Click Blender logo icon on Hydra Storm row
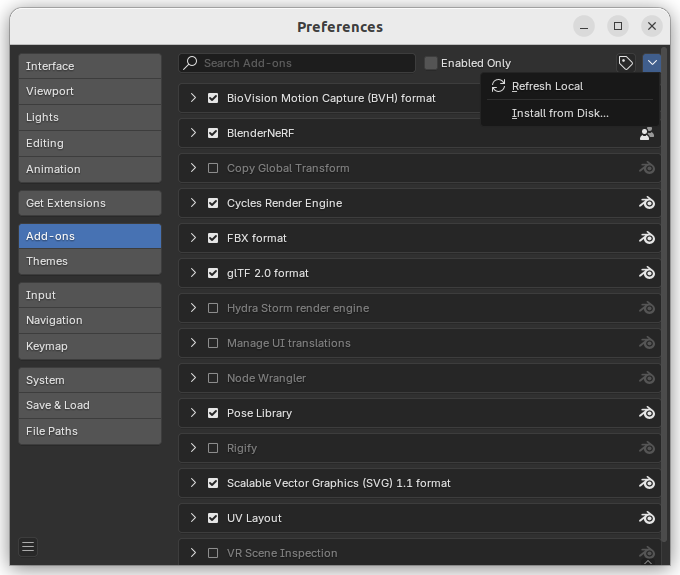This screenshot has height=575, width=680. tap(647, 308)
